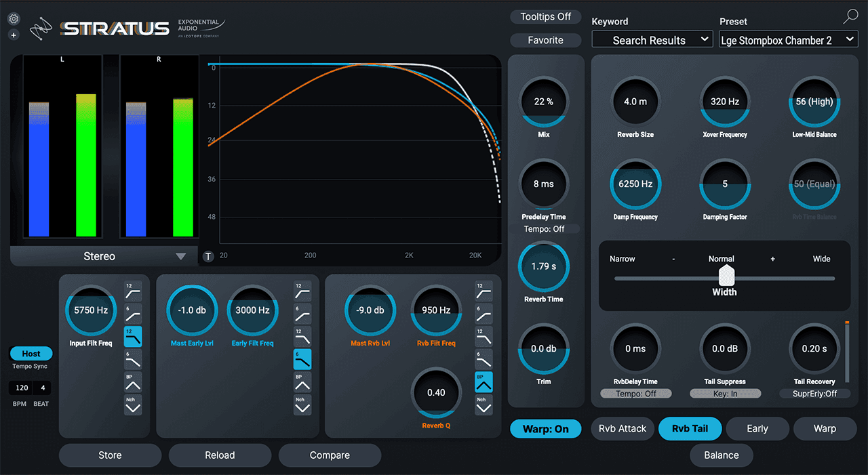This screenshot has width=868, height=475.
Task: Click the Reverb Size knob at 4.0 m
Action: [635, 102]
